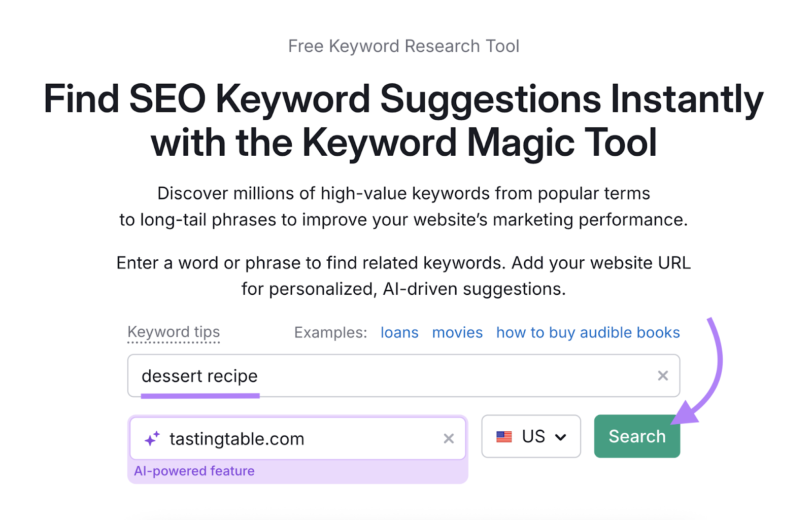Select a different country from the US dropdown
812x520 pixels.
[x=531, y=436]
